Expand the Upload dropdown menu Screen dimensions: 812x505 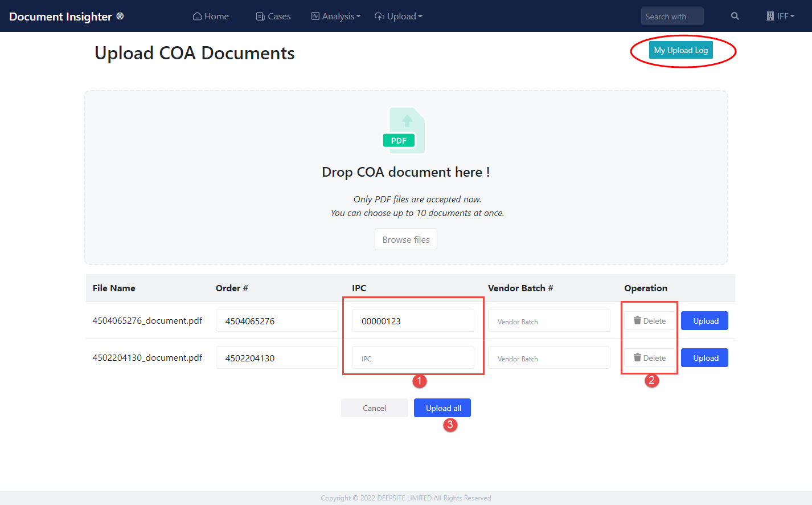tap(399, 17)
